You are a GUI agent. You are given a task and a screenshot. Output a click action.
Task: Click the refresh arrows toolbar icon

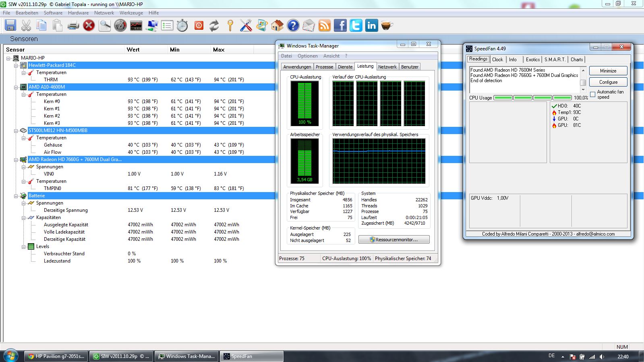pos(214,25)
